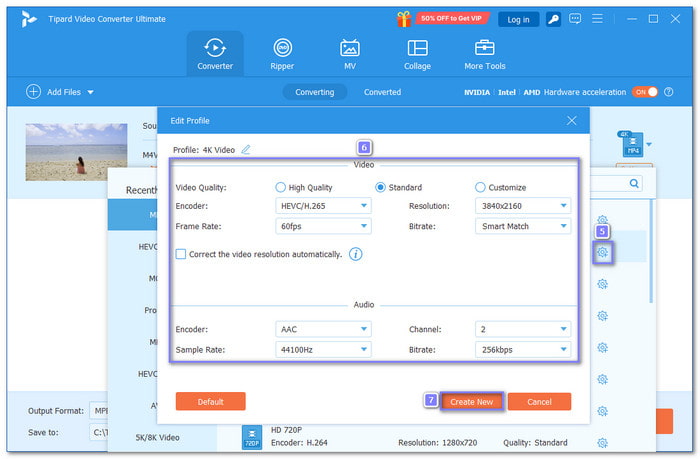Click the gift box promotion icon
700x459 pixels.
[404, 19]
